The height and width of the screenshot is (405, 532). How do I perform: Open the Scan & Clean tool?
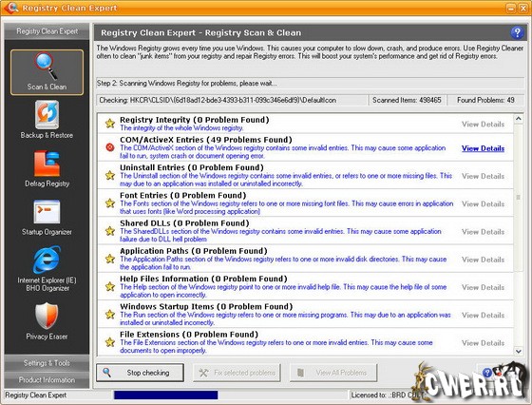click(47, 72)
